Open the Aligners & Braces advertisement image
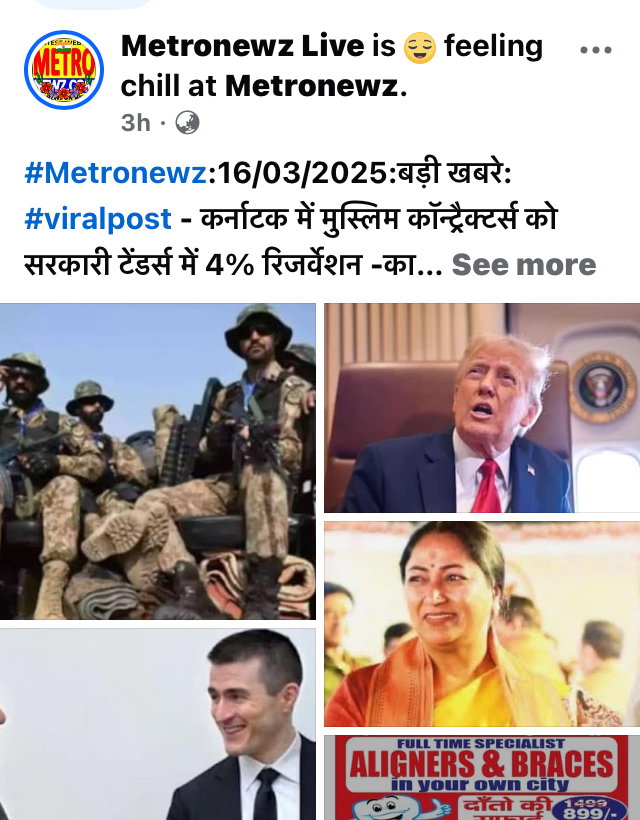 (x=482, y=778)
